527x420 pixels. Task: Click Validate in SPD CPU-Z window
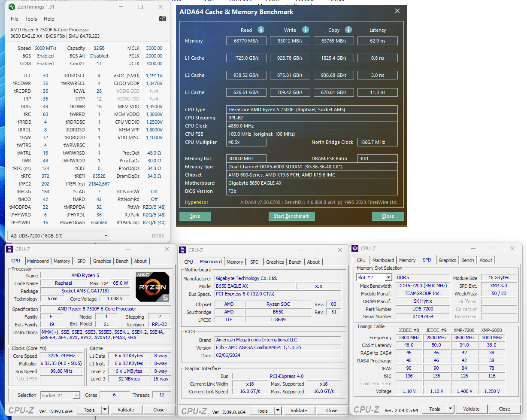click(x=471, y=409)
